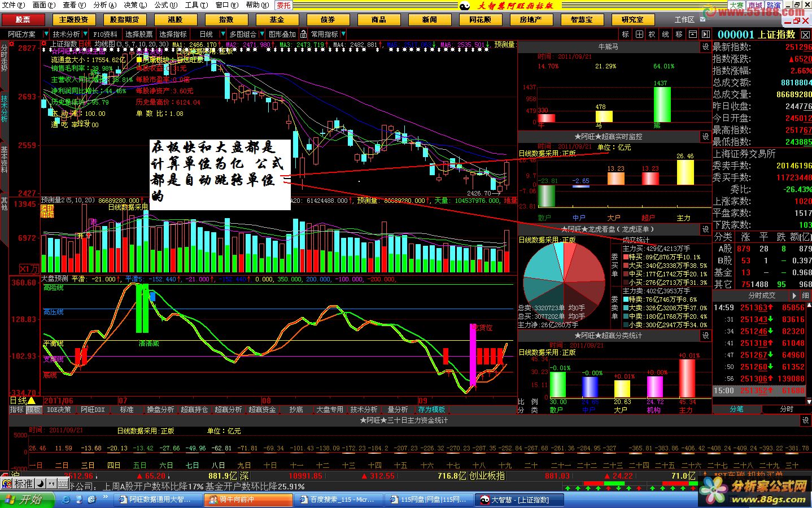Switch to 分时走势 side tab
The width and height of the screenshot is (812, 508).
pos(5,58)
